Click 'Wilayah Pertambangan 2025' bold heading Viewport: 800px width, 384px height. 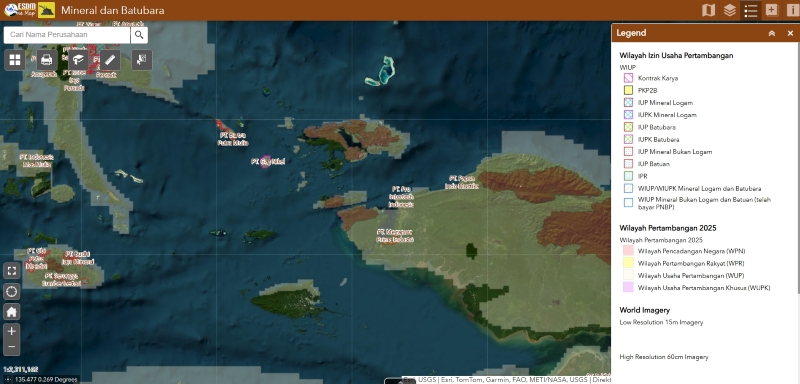(x=668, y=228)
